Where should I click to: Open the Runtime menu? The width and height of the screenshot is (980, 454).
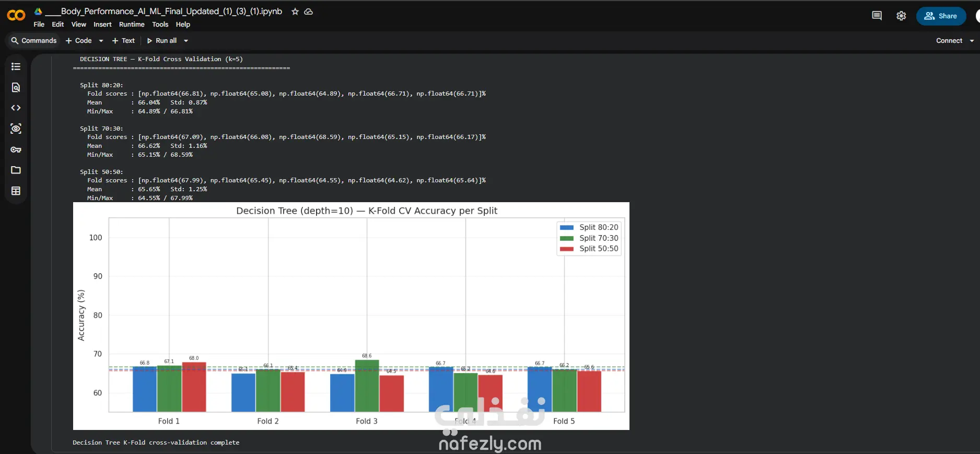(132, 25)
